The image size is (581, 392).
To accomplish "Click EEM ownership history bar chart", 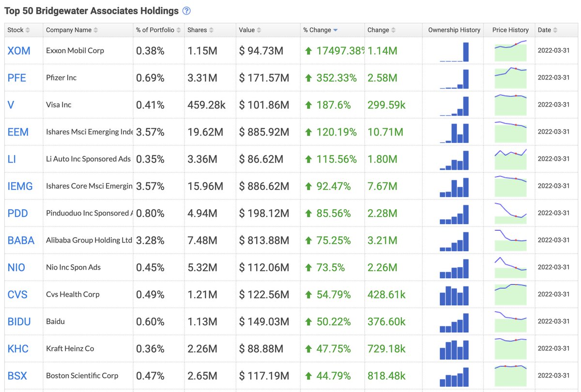I will point(454,133).
